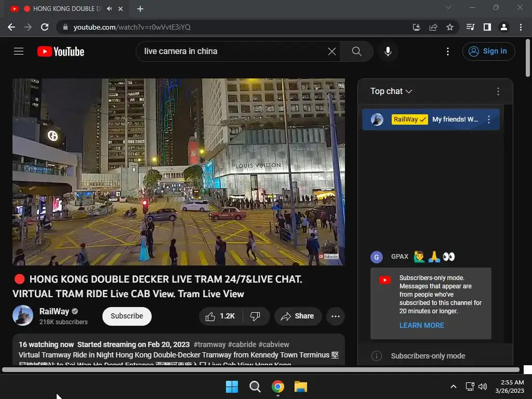This screenshot has width=532, height=399.
Task: Open live chat options three-dot menu
Action: 498,91
